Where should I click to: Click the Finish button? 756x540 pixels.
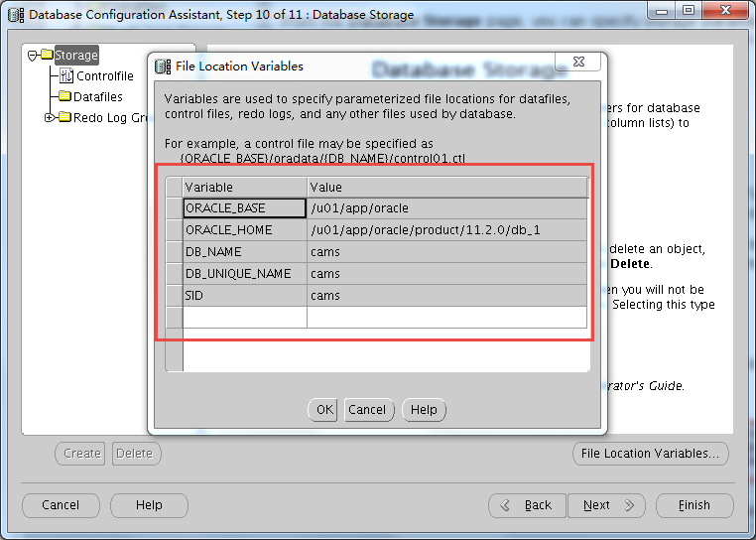(x=694, y=505)
